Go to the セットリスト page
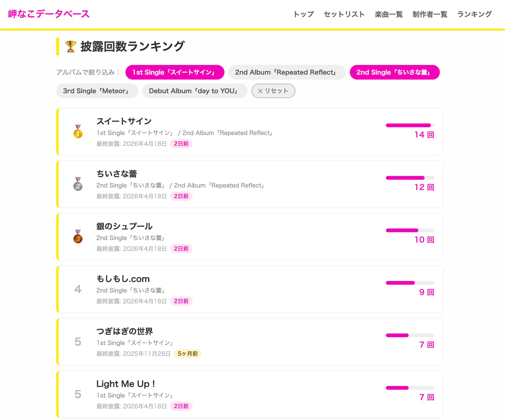505x420 pixels. [x=344, y=14]
